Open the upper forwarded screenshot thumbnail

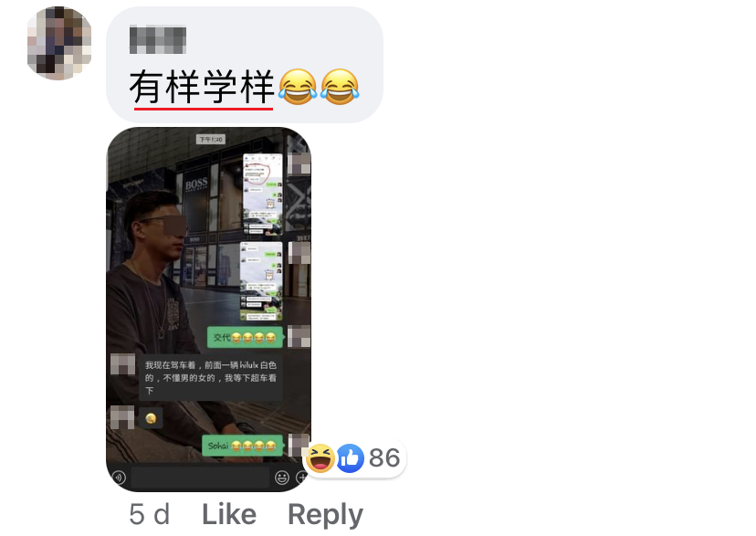[x=262, y=194]
